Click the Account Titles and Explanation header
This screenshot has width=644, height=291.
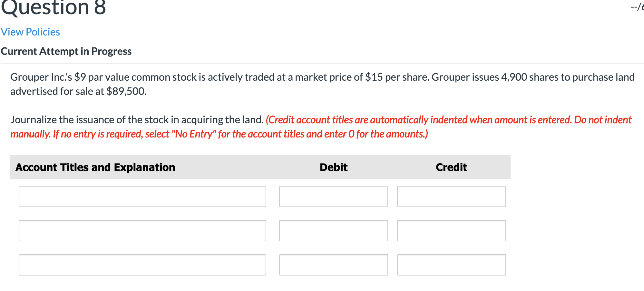coord(95,167)
